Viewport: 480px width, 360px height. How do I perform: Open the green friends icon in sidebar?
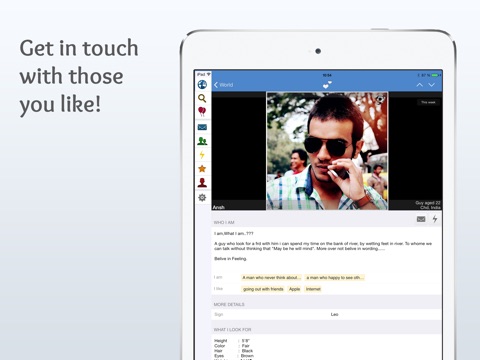tap(202, 141)
